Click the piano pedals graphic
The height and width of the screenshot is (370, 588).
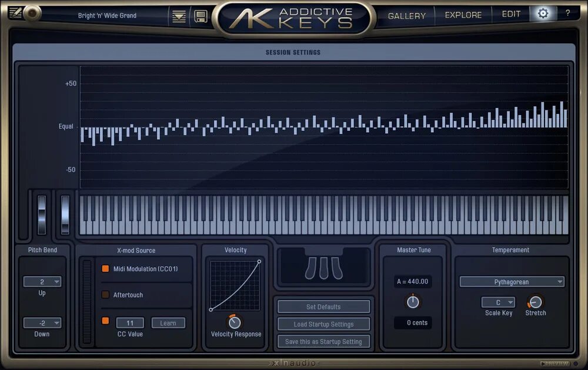coord(324,267)
